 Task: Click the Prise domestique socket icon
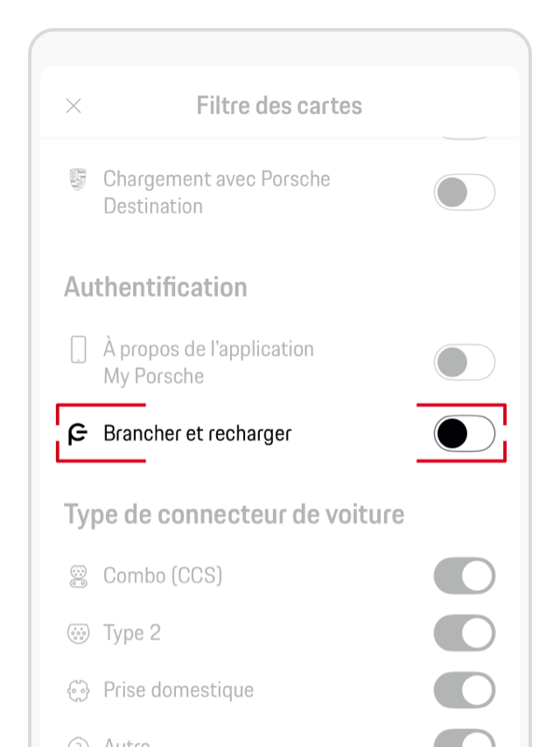(78, 690)
